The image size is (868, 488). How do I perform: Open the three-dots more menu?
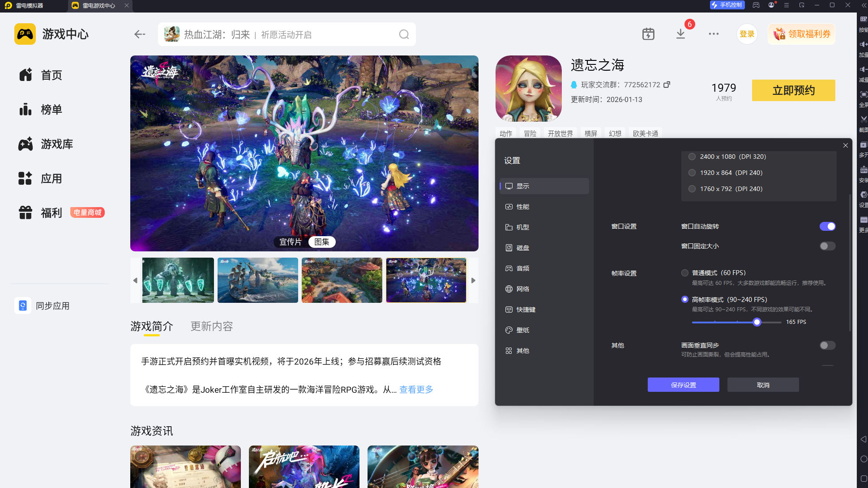714,34
